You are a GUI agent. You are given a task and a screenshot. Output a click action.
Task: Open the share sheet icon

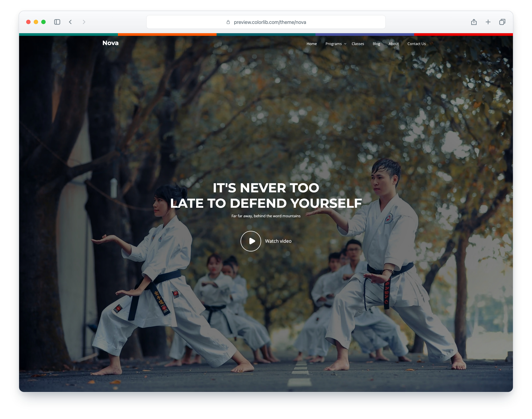click(474, 22)
